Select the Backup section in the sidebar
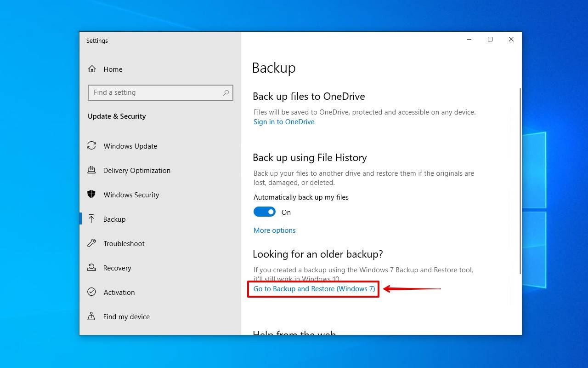 (114, 219)
